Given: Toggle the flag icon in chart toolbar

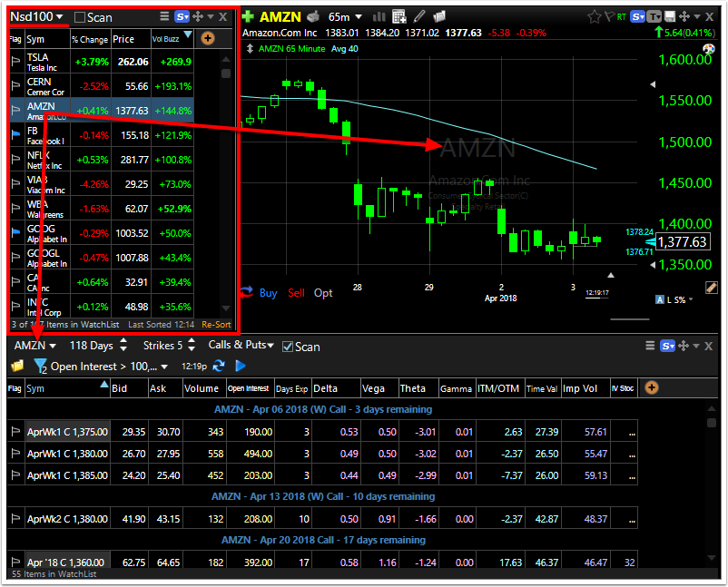Looking at the screenshot, I should click(x=610, y=17).
